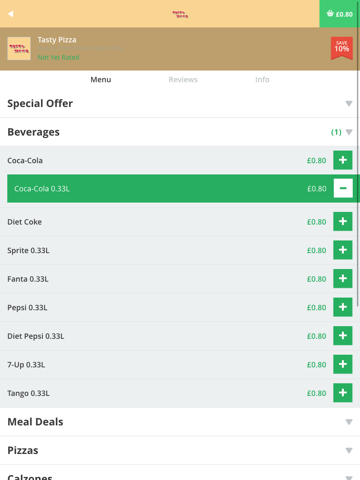Image resolution: width=360 pixels, height=480 pixels.
Task: Switch to the Reviews tab
Action: click(183, 80)
